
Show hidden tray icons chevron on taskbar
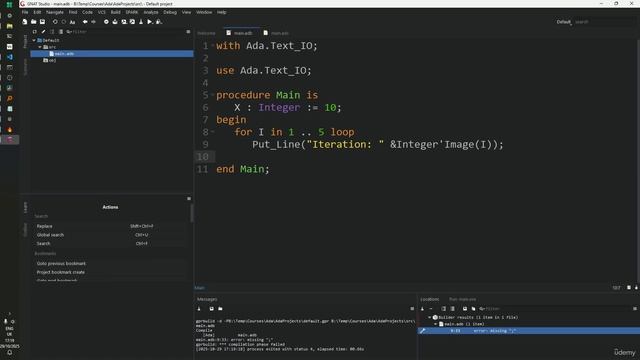pyautogui.click(x=9, y=313)
